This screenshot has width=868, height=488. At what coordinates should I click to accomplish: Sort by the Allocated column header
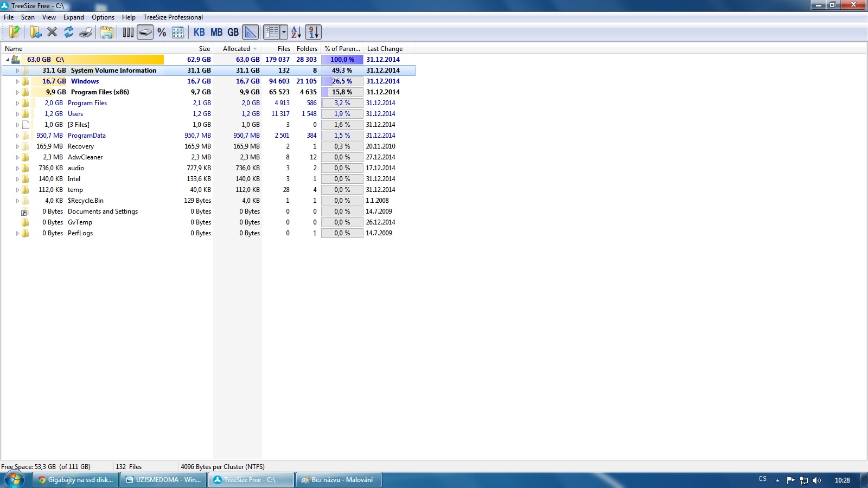[x=237, y=49]
